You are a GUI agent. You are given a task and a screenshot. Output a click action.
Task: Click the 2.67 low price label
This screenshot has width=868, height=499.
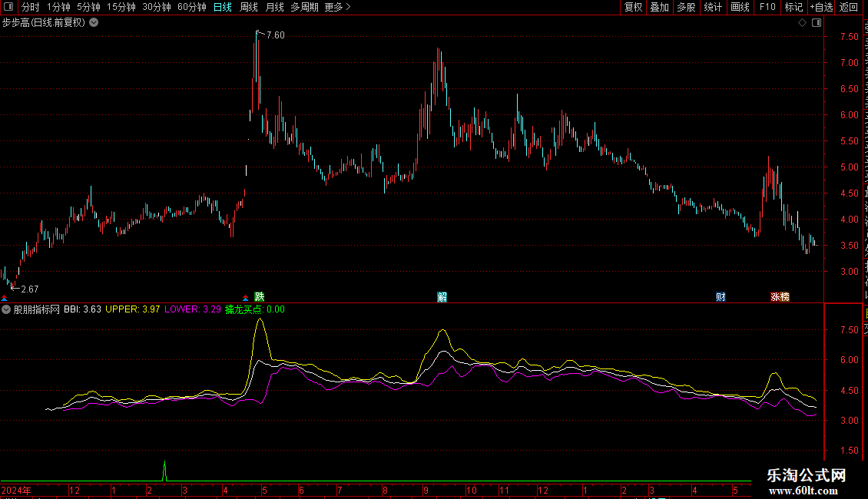(30, 289)
